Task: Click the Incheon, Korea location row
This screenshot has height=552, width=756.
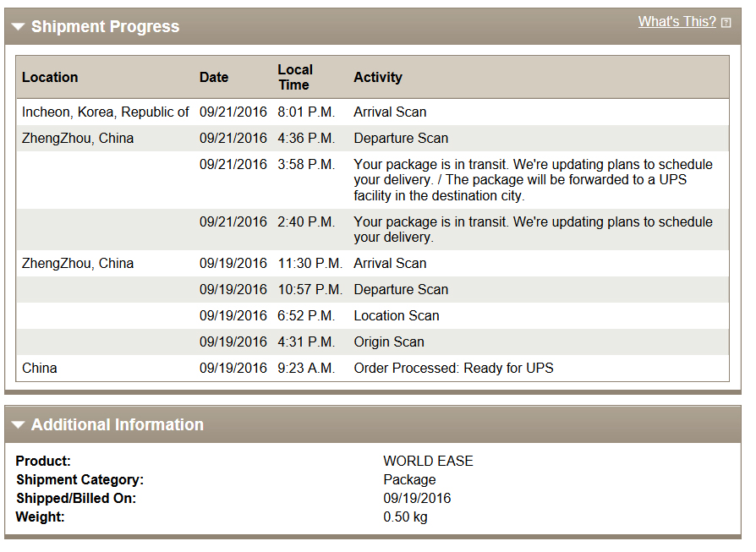Action: (373, 112)
